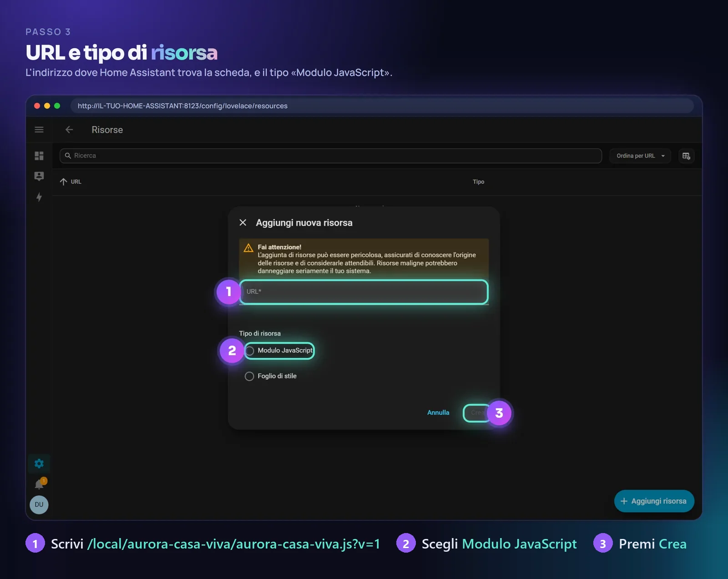Click the red macOS close window dot

[x=37, y=106]
